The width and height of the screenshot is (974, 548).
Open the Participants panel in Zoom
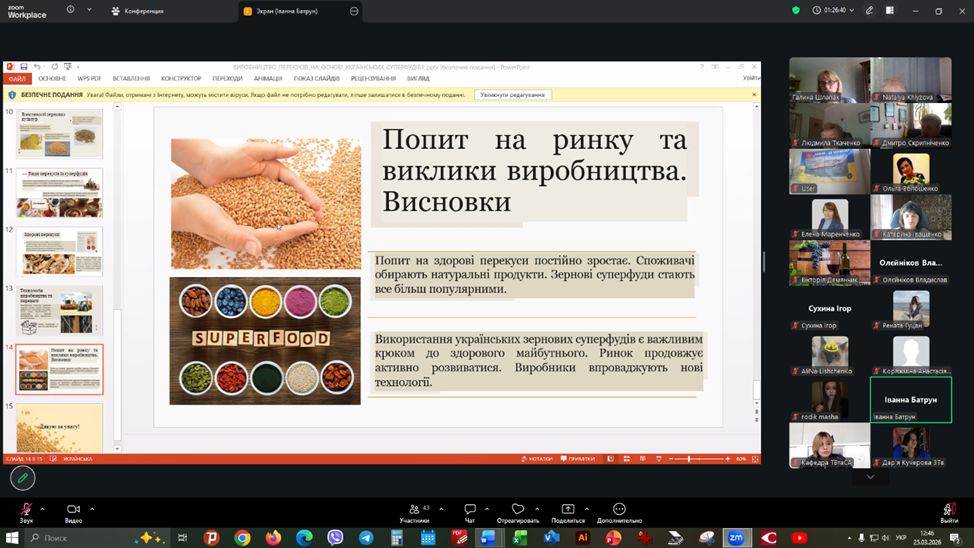(414, 510)
